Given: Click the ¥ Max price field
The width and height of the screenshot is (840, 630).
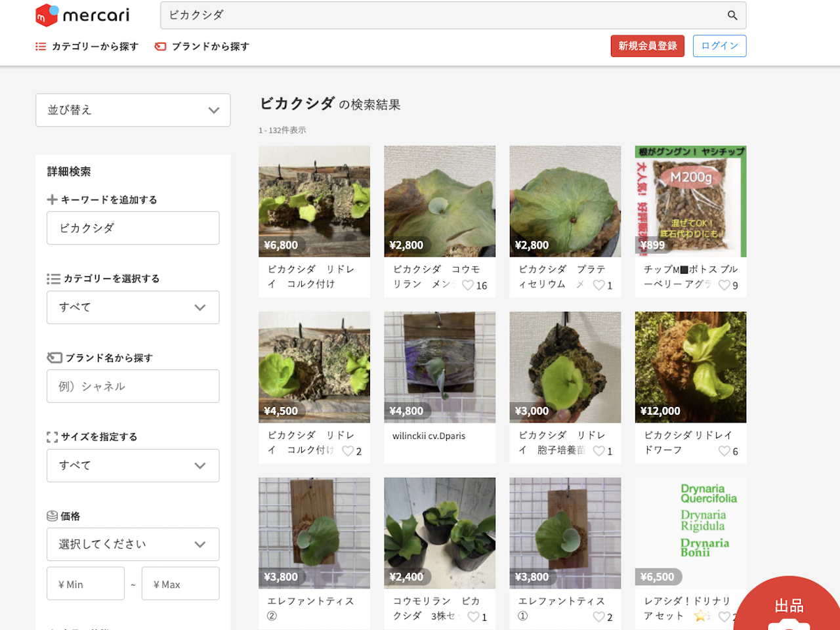Looking at the screenshot, I should click(x=180, y=583).
